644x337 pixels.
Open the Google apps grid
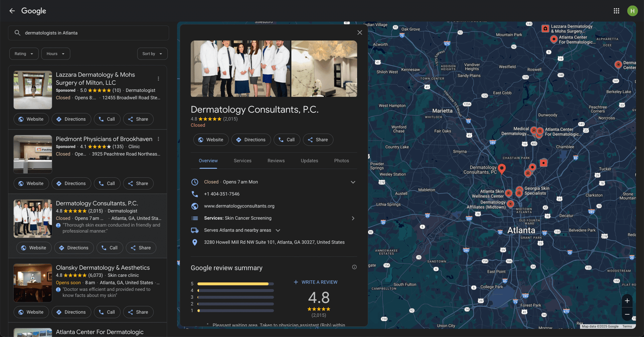click(616, 11)
